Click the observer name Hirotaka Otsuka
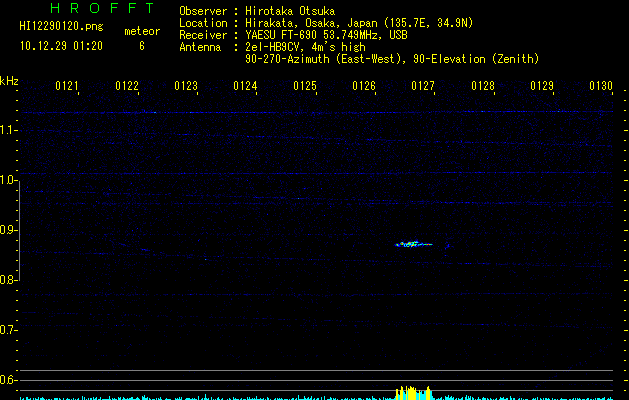The height and width of the screenshot is (400, 629). click(x=290, y=11)
